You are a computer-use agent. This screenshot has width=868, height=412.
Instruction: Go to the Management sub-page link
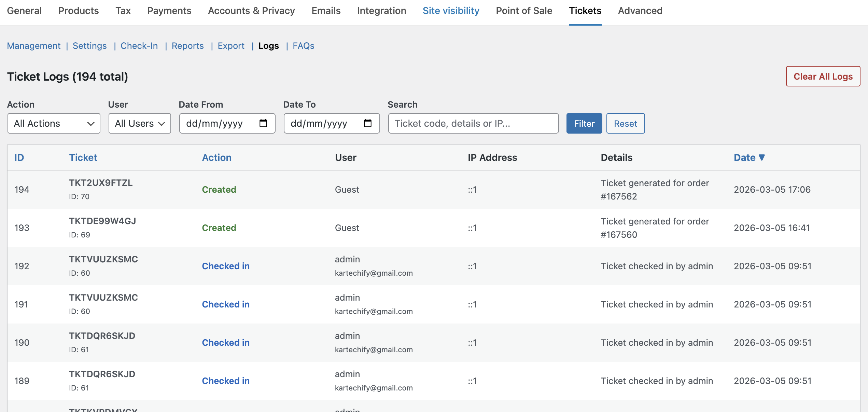[34, 46]
